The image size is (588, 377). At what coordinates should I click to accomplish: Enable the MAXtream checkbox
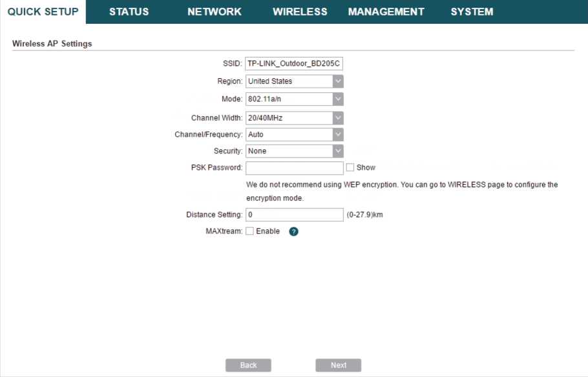coord(250,232)
